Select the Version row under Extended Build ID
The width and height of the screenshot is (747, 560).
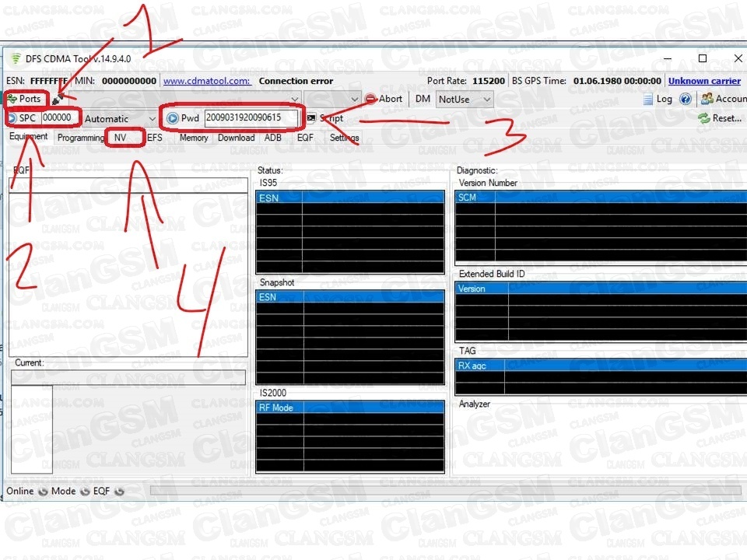coord(601,289)
